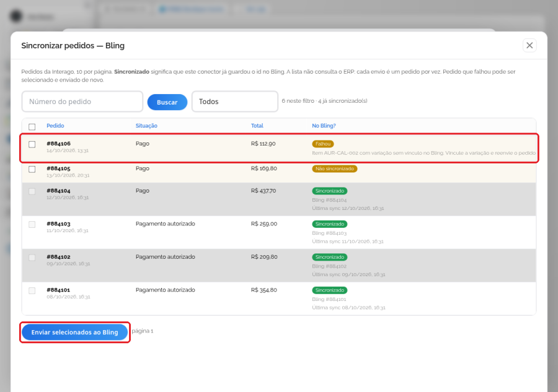Viewport: 558px width, 392px height.
Task: Check the box for order #884106
Action: [32, 144]
